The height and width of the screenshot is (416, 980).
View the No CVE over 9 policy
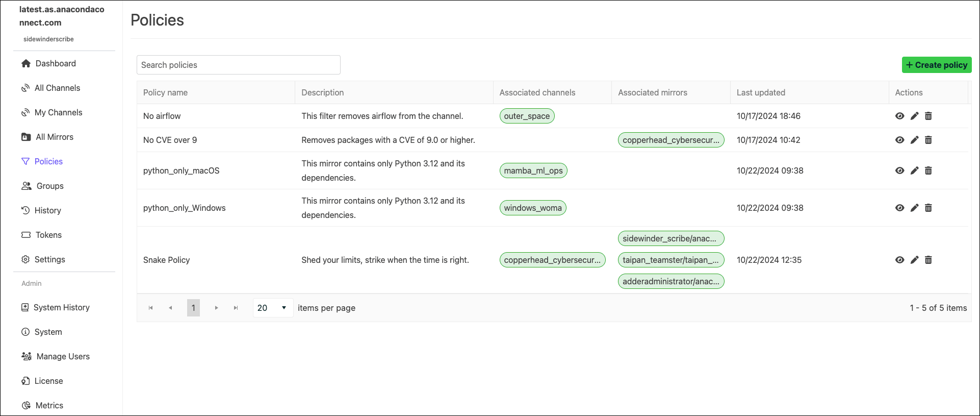coord(900,140)
